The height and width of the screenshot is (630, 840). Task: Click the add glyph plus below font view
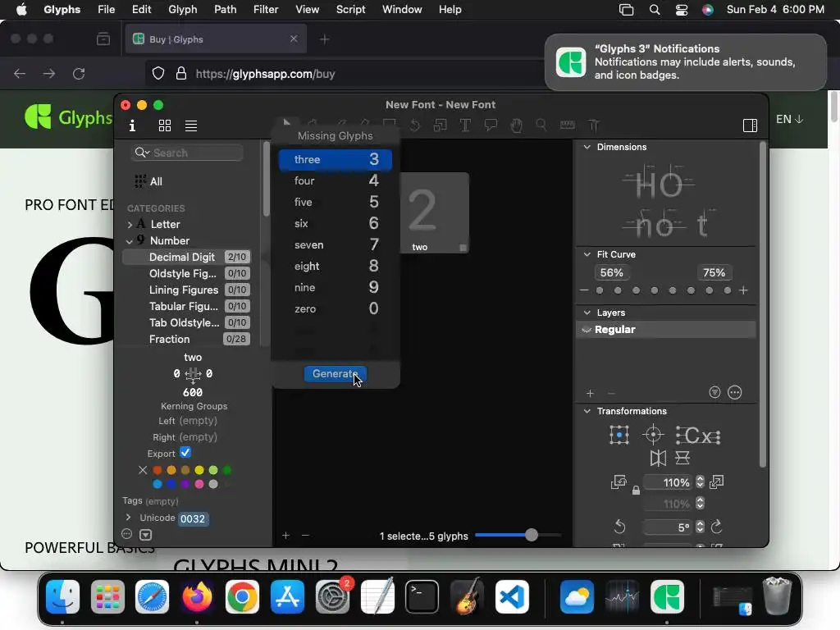286,535
